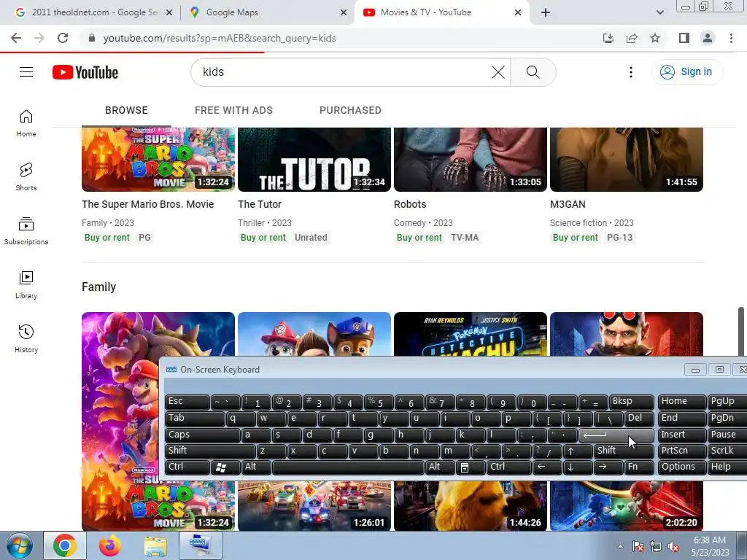The width and height of the screenshot is (747, 560).
Task: Click the Bksp key on On-Screen Keyboard
Action: point(631,402)
